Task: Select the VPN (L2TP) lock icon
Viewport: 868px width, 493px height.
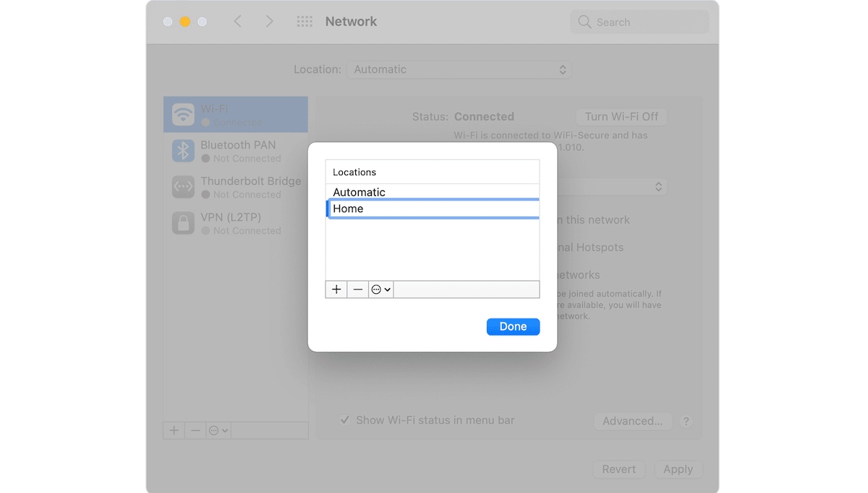Action: (x=183, y=223)
